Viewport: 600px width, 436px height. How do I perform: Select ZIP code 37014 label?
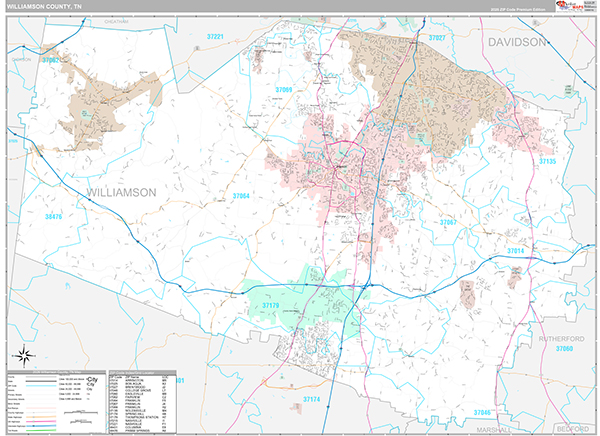pos(514,250)
